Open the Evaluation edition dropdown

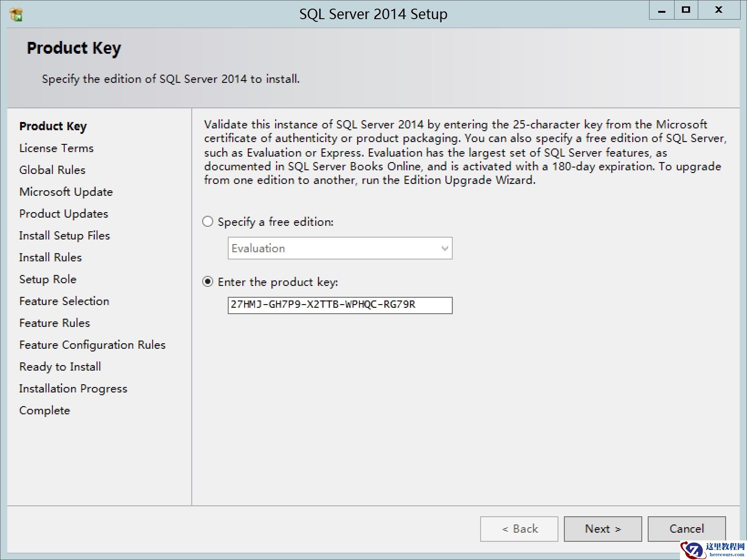340,248
